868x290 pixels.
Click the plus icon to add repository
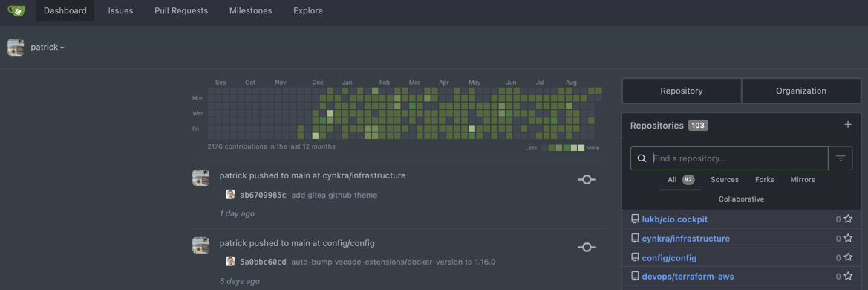(847, 125)
